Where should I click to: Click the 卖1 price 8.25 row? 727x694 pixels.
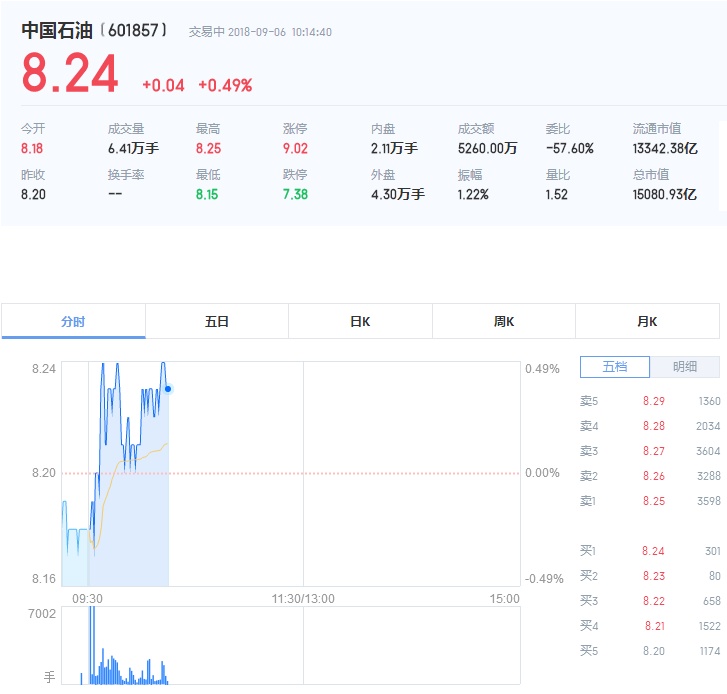tap(650, 501)
